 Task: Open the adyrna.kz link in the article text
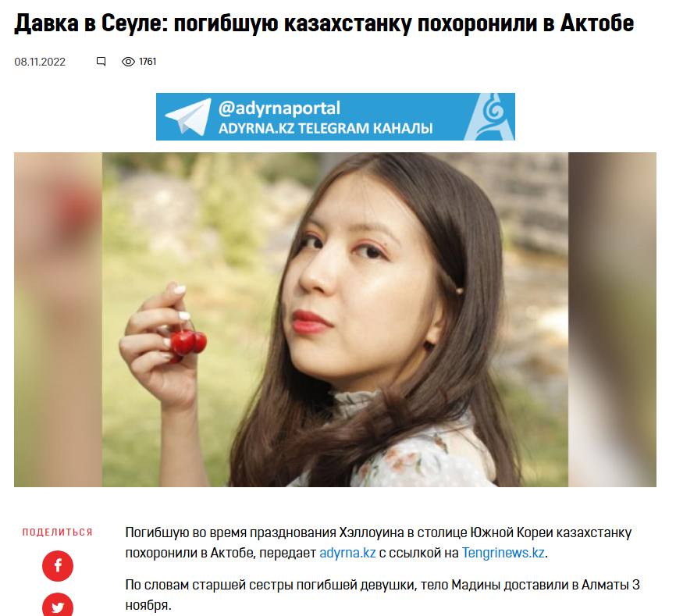point(347,553)
